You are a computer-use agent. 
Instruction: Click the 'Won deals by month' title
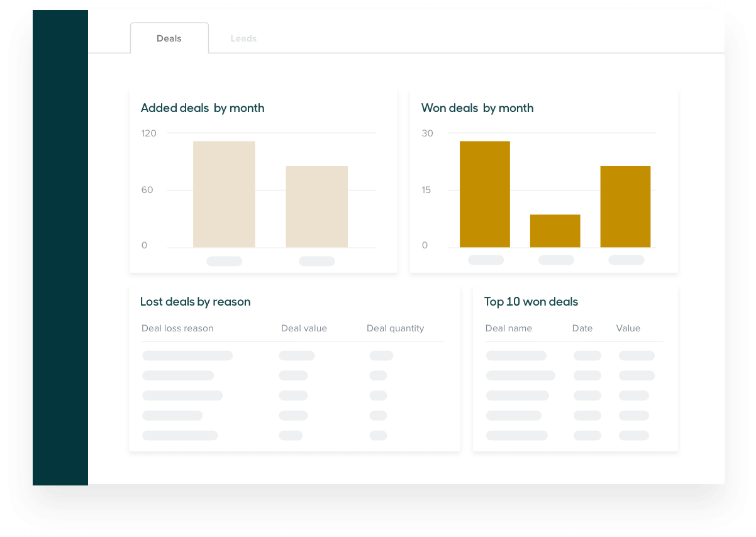[477, 108]
